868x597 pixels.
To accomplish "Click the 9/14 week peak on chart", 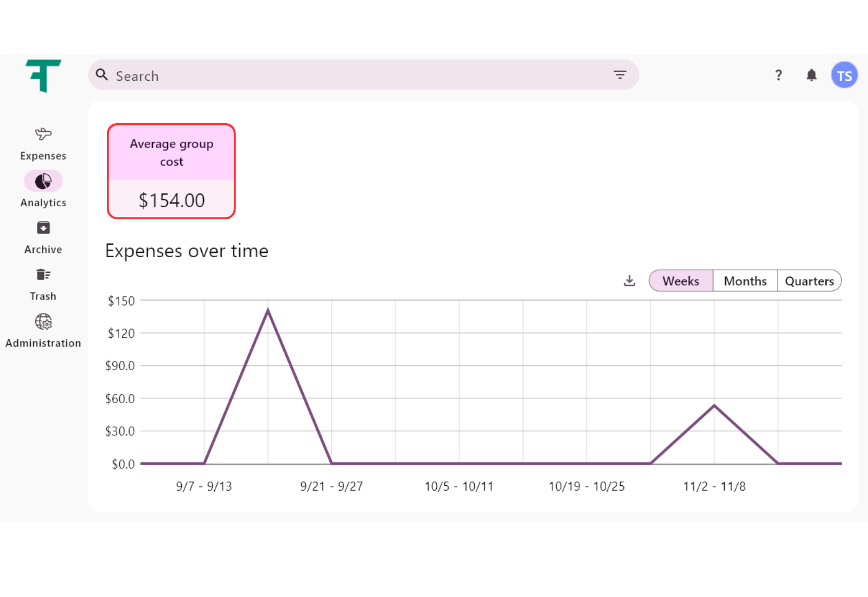I will tap(268, 310).
